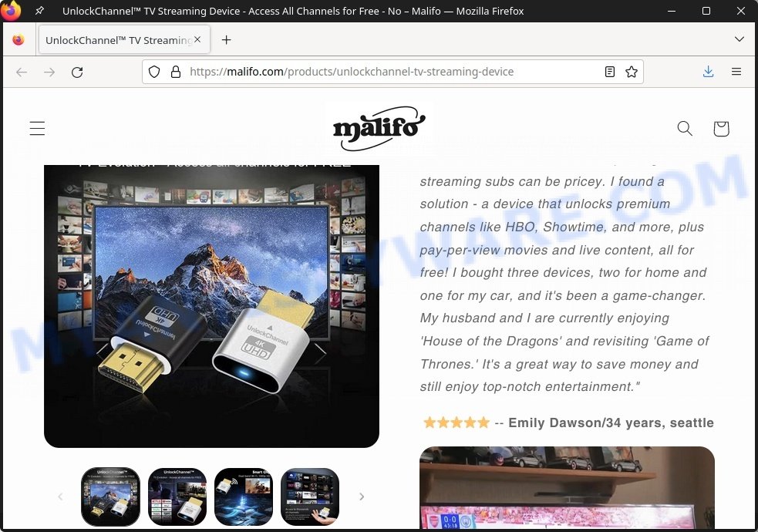Viewport: 758px width, 532px height.
Task: Click the five-star rating
Action: tap(456, 423)
